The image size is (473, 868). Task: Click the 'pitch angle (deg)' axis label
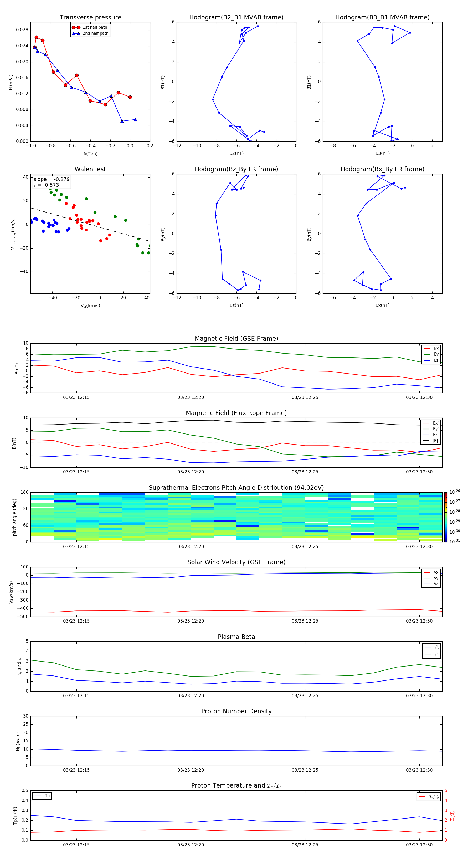14,517
